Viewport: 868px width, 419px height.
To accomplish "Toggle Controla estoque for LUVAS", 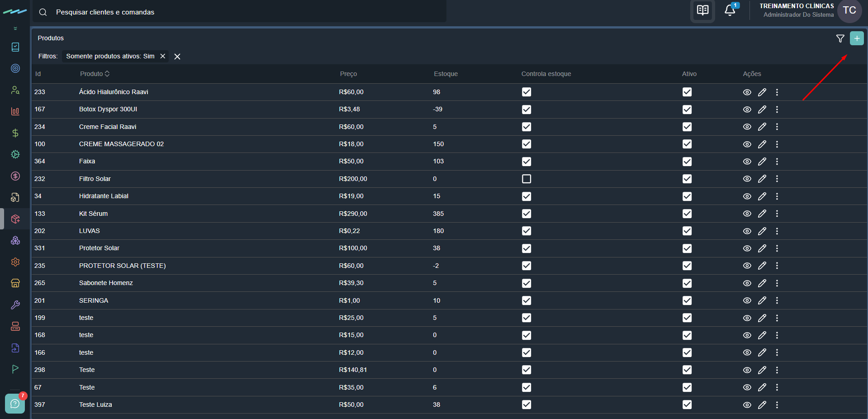I will point(526,231).
